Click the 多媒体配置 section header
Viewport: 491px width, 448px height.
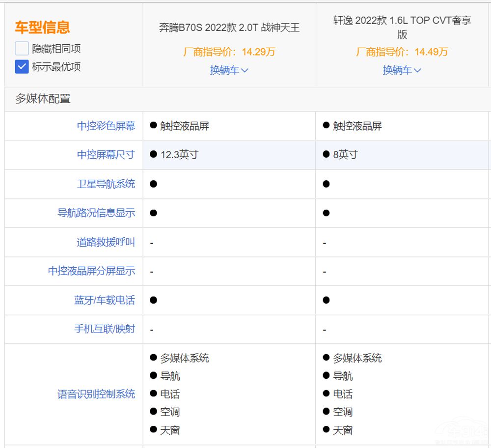(43, 99)
